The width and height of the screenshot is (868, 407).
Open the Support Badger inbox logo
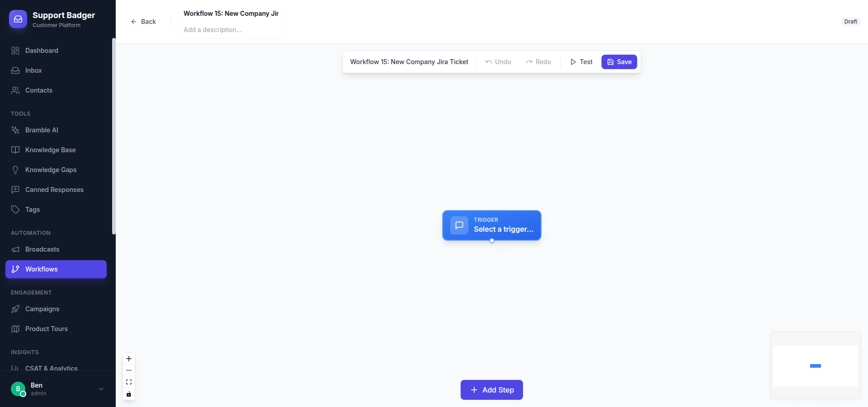click(18, 19)
